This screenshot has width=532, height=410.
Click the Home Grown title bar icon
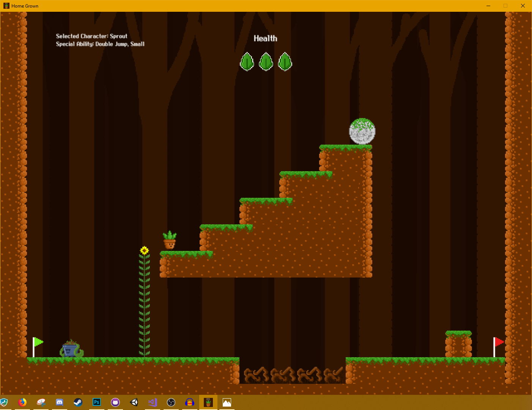click(x=6, y=6)
